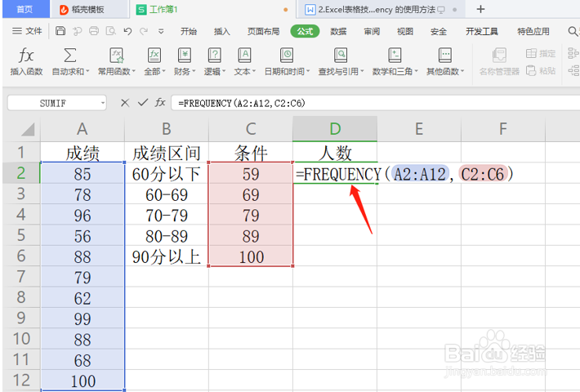The width and height of the screenshot is (580, 392).
Task: Click the fx icon beside formula bar
Action: click(x=160, y=102)
